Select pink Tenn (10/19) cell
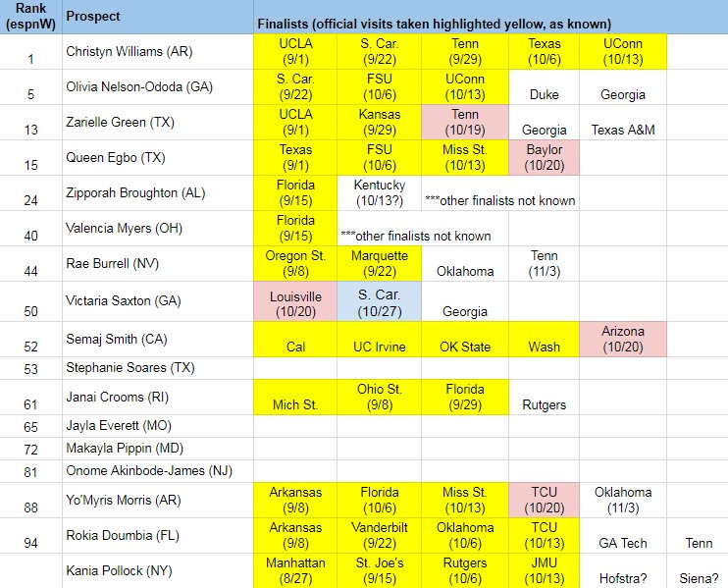Viewport: 728px width, 588px height. point(465,122)
